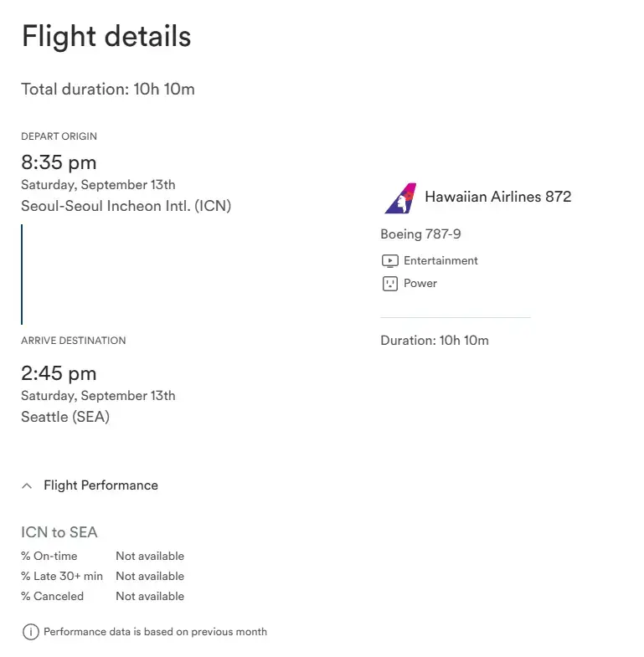
Task: Click the Power outlet icon
Action: 390,284
